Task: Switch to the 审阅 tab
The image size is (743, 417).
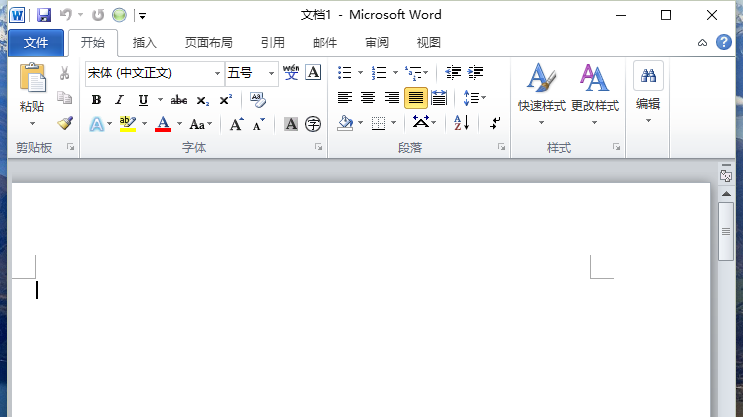Action: [x=377, y=43]
